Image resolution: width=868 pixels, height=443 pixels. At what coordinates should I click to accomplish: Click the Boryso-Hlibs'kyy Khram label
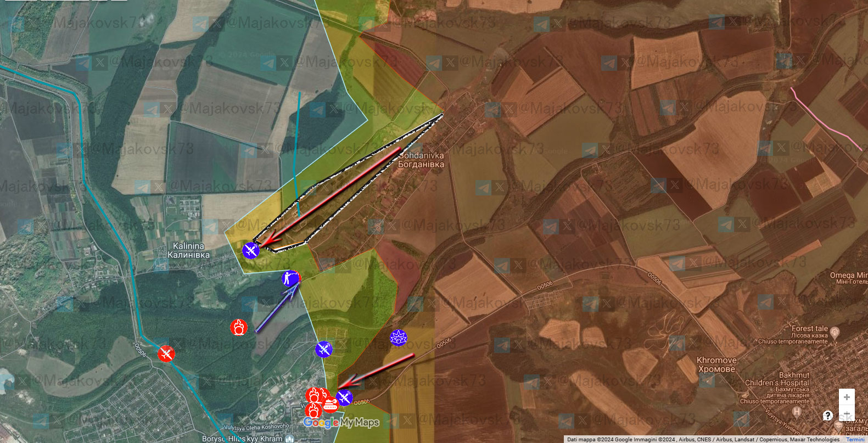(242, 439)
